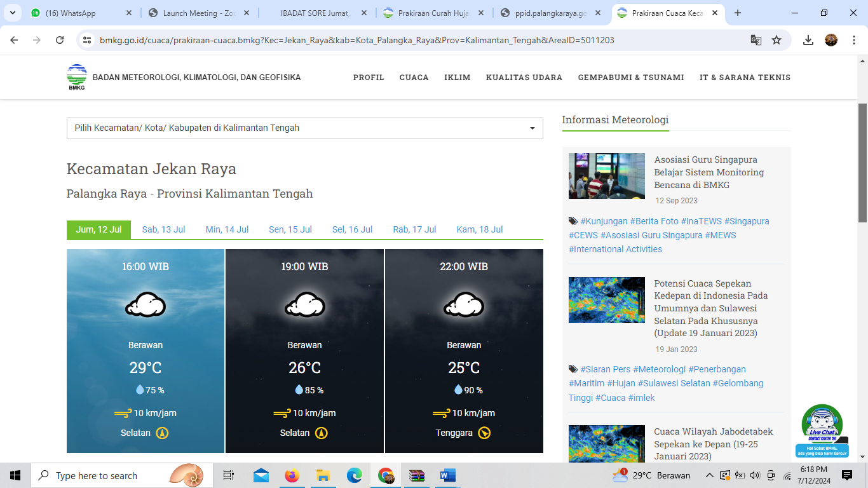Click wind direction compass icon beside Tenggara
The image size is (868, 488).
(485, 433)
